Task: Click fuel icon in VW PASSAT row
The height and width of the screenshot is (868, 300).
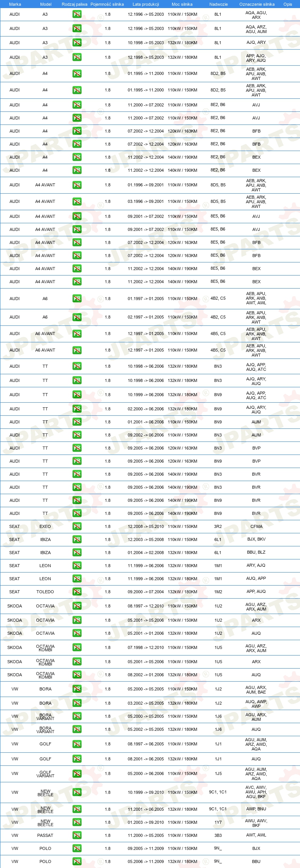Action: coord(77,835)
